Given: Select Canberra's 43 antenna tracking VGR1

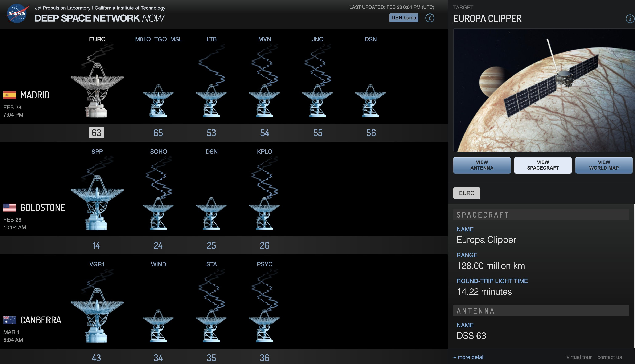Looking at the screenshot, I should [x=97, y=315].
